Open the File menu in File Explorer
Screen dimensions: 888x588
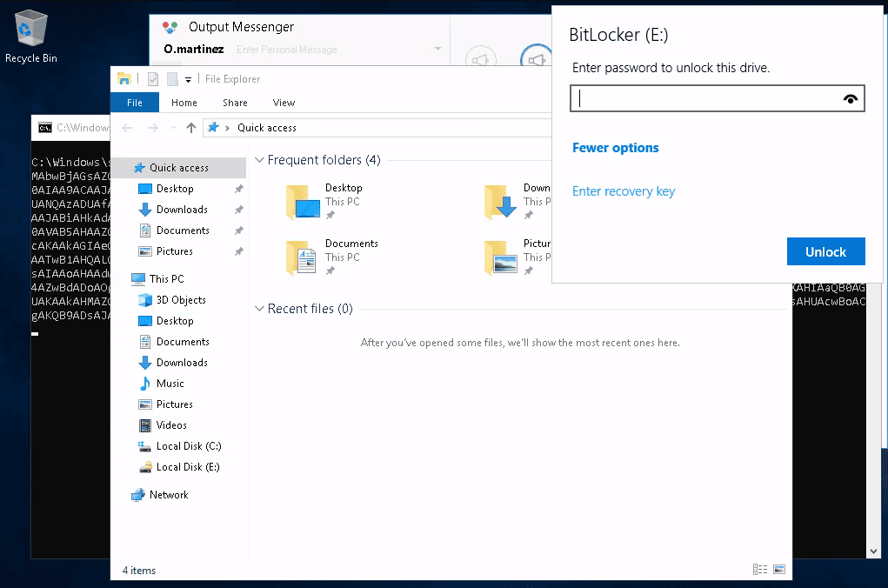(135, 103)
